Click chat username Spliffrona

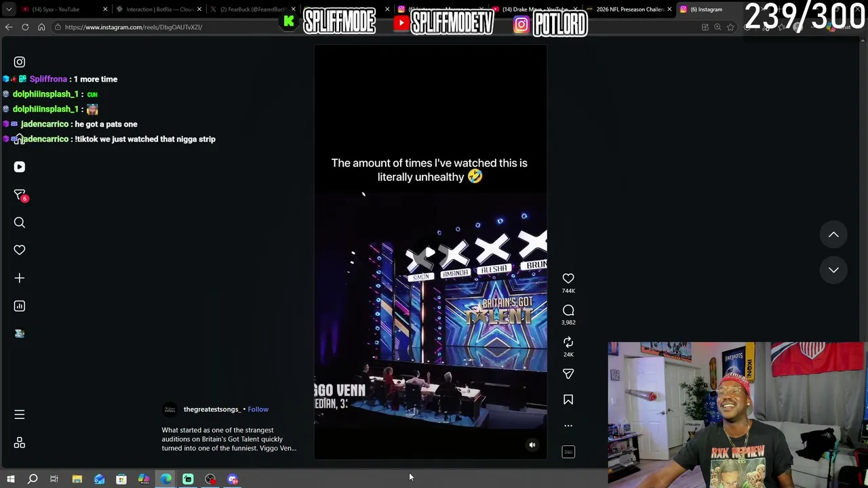[x=48, y=79]
